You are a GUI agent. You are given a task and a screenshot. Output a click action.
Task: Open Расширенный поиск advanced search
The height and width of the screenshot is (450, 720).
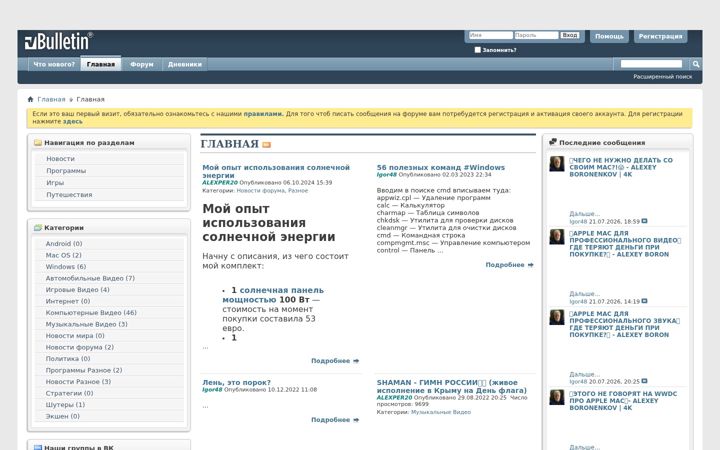point(663,77)
